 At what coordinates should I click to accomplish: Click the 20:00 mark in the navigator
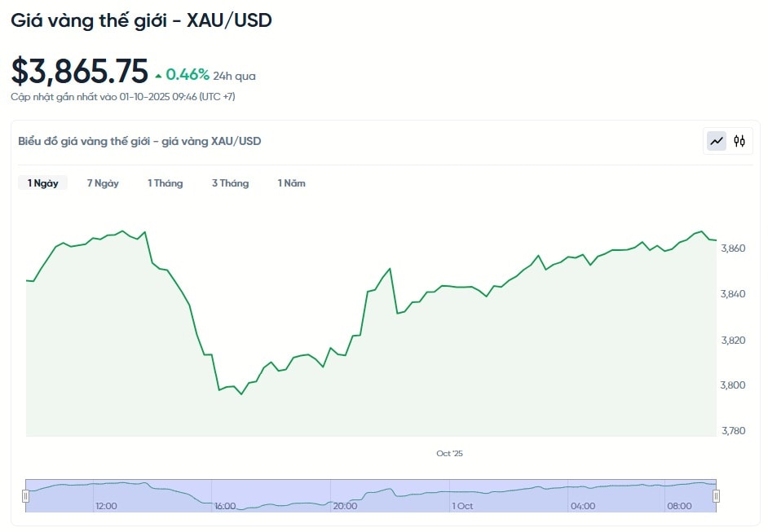tap(345, 506)
